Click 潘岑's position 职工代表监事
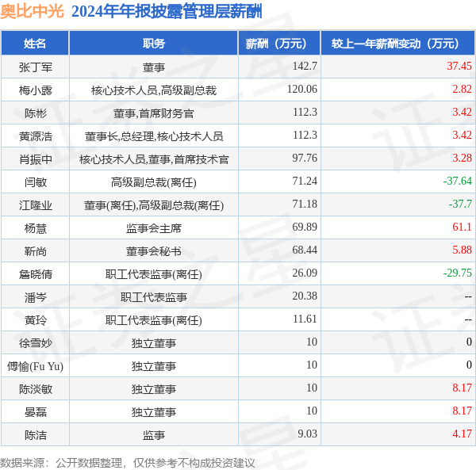476x470 pixels. [x=154, y=297]
